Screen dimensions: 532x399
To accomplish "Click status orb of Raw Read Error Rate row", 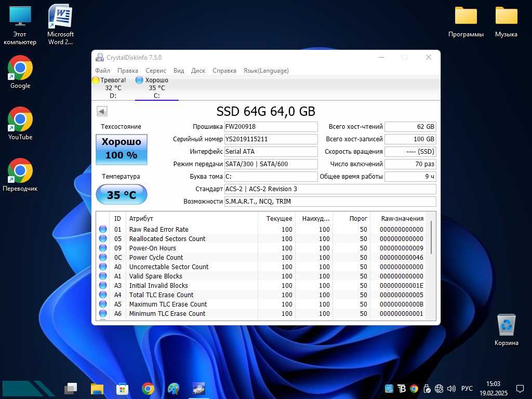I will click(103, 229).
